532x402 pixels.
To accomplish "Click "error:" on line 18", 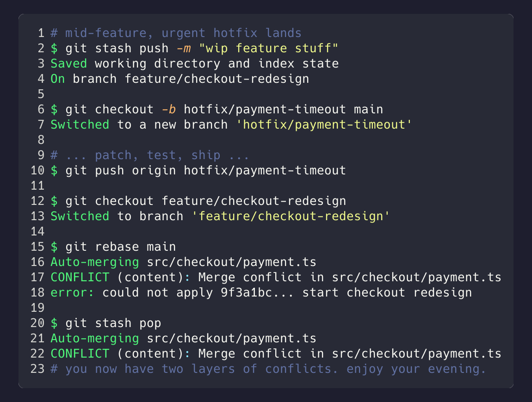I will click(x=72, y=293).
